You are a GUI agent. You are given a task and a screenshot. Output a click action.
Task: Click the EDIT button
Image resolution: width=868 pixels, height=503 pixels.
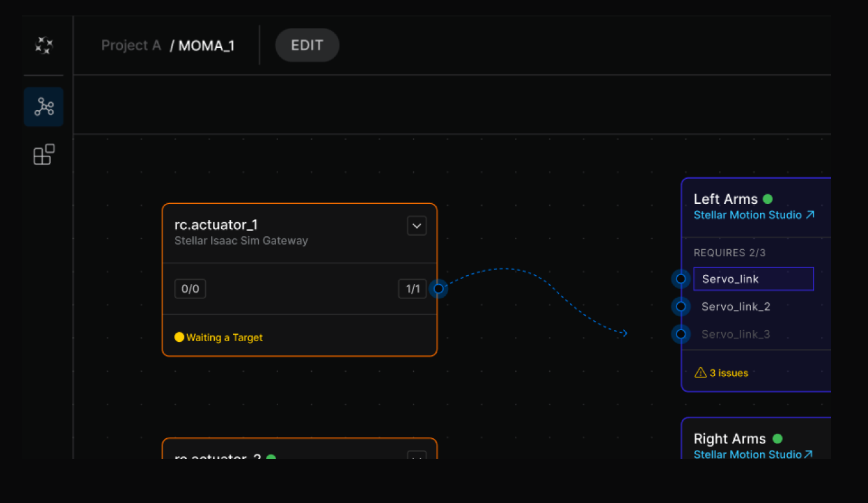(307, 45)
